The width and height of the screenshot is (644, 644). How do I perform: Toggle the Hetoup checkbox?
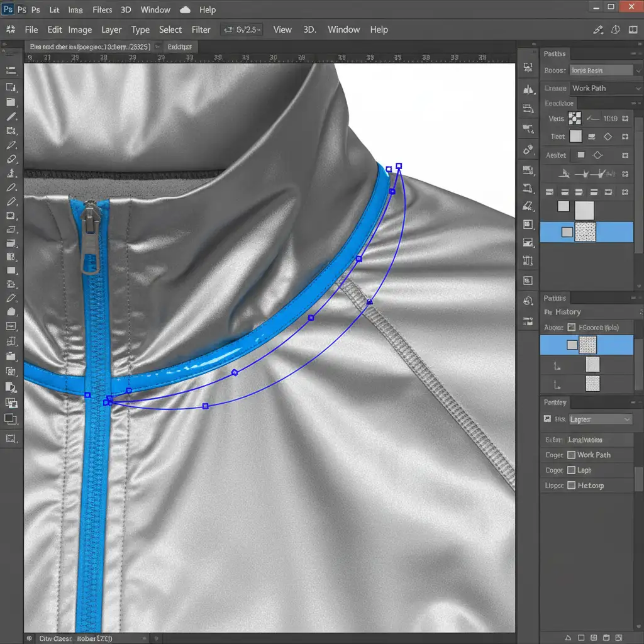click(x=571, y=485)
